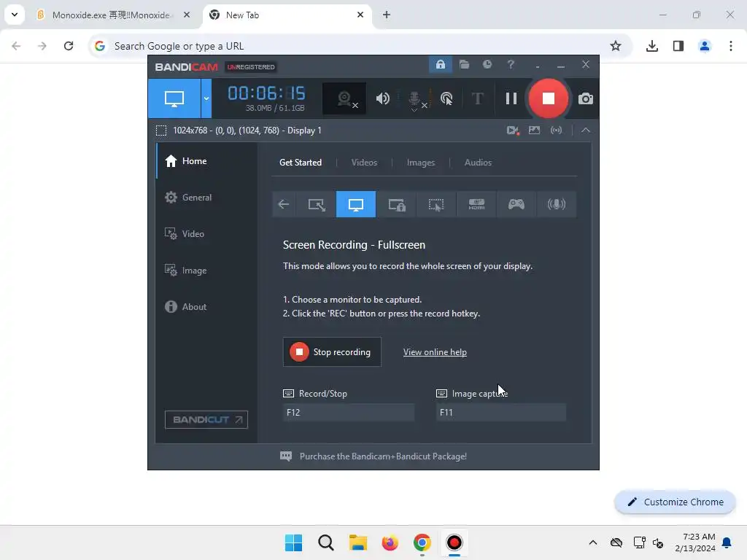
Task: Click the Bandicam lock icon in title bar
Action: [440, 64]
